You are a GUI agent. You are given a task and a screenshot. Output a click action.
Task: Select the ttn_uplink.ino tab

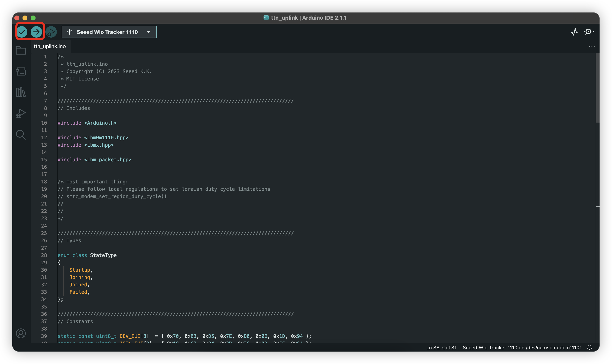click(50, 46)
